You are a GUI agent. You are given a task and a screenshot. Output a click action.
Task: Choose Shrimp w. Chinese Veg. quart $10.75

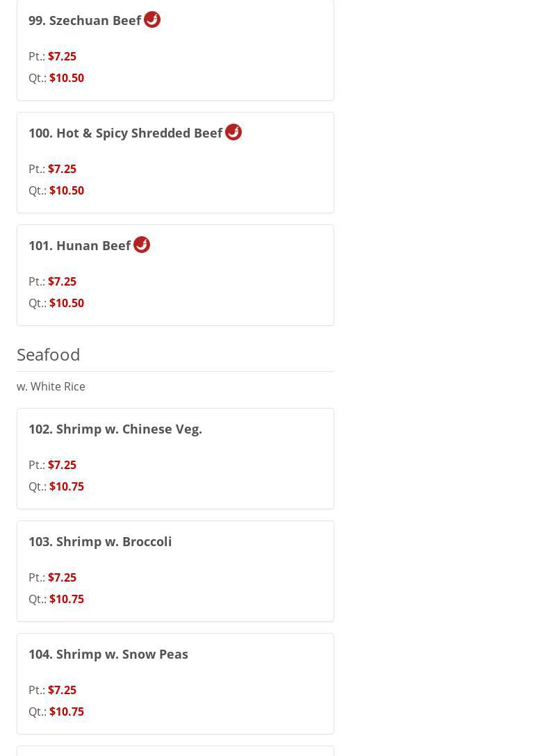[67, 486]
